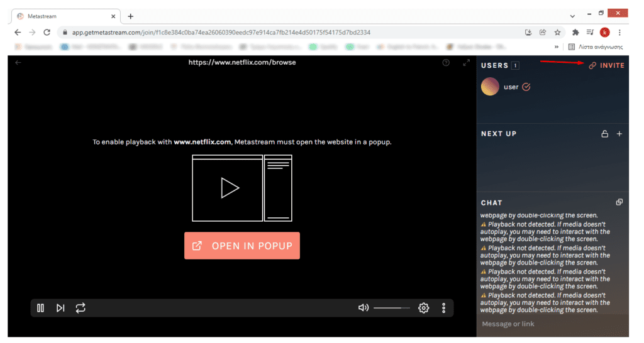Adjust the volume slider
The image size is (644, 343).
[392, 308]
